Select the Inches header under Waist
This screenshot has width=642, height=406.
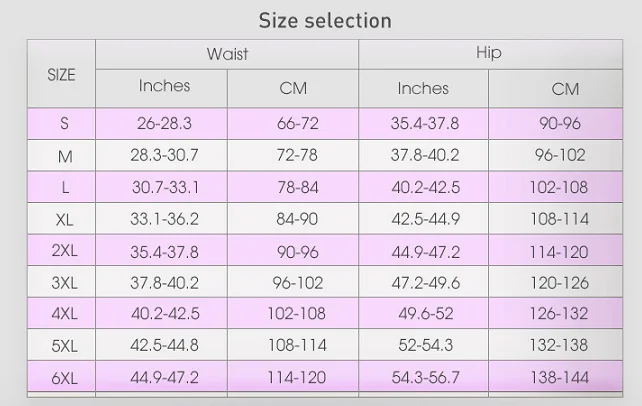(x=164, y=87)
